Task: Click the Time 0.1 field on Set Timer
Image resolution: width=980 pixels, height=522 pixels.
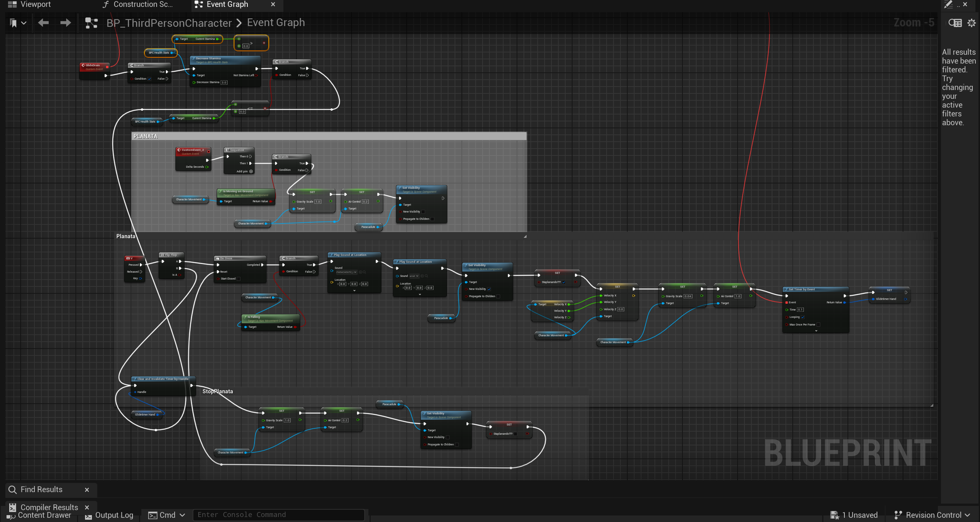Action: (800, 310)
